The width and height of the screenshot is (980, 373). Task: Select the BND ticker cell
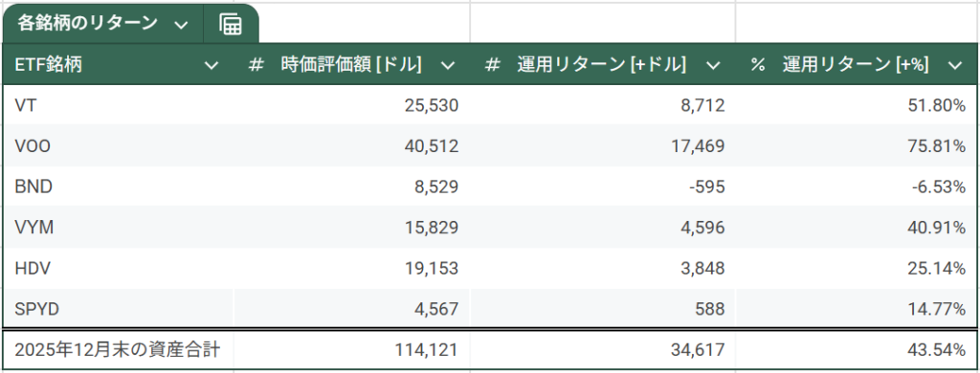(118, 186)
